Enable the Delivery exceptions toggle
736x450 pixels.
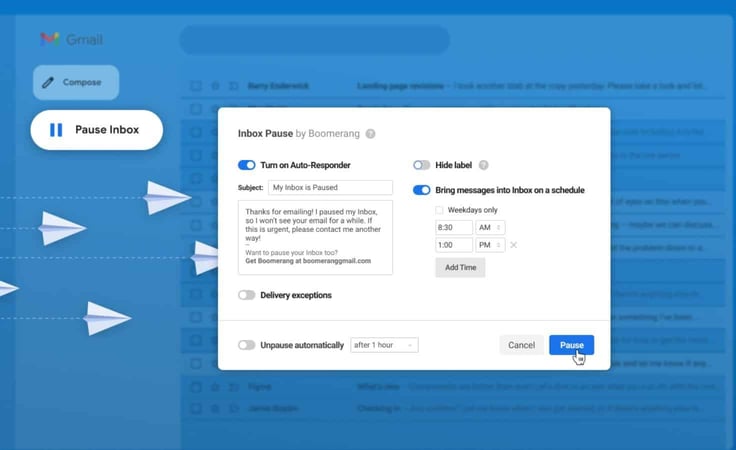(246, 295)
